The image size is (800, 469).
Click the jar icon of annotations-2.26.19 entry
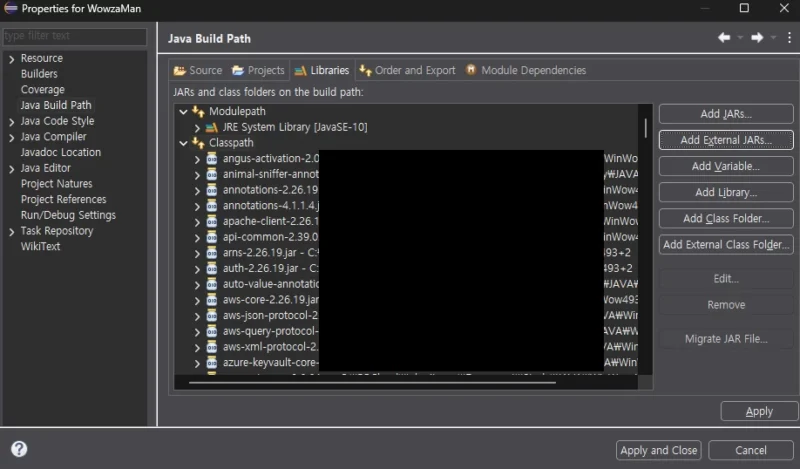click(212, 190)
